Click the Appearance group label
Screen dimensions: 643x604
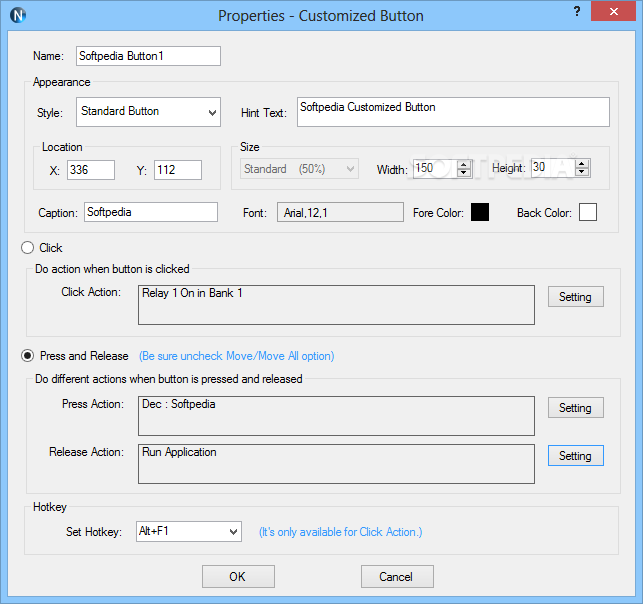(x=62, y=82)
